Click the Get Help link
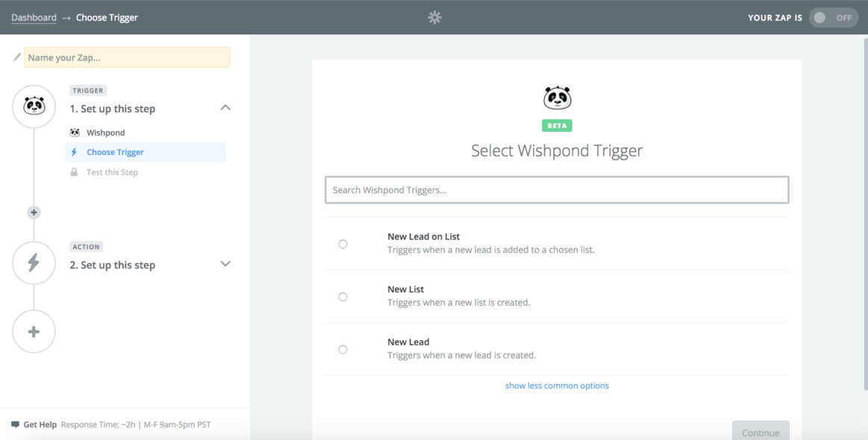This screenshot has height=440, width=868. click(x=40, y=425)
